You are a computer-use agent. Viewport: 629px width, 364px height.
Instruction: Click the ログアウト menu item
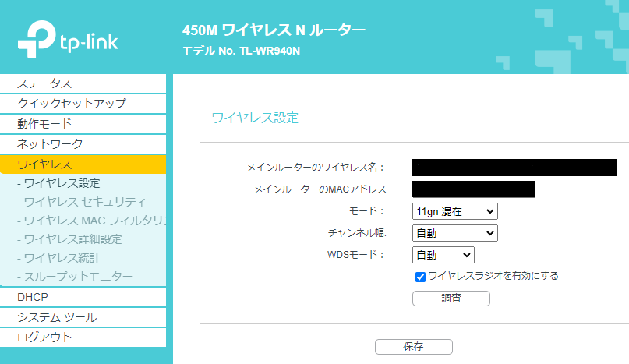click(83, 337)
